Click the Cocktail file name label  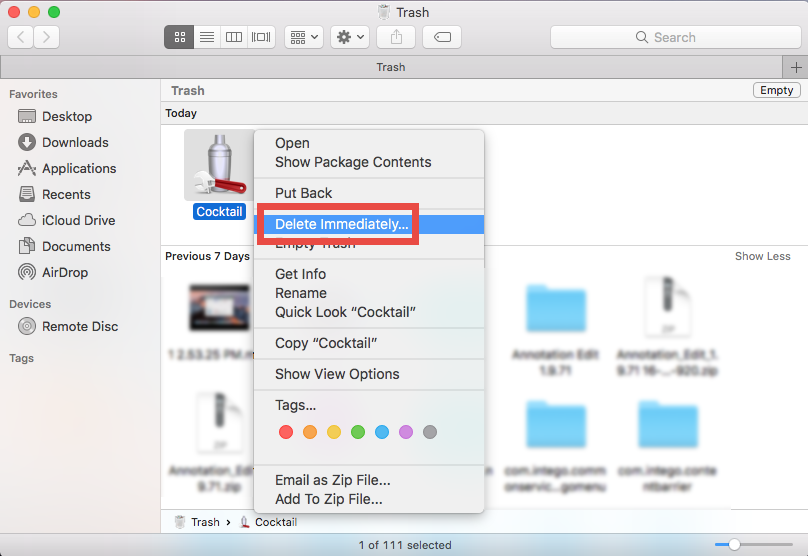(220, 212)
